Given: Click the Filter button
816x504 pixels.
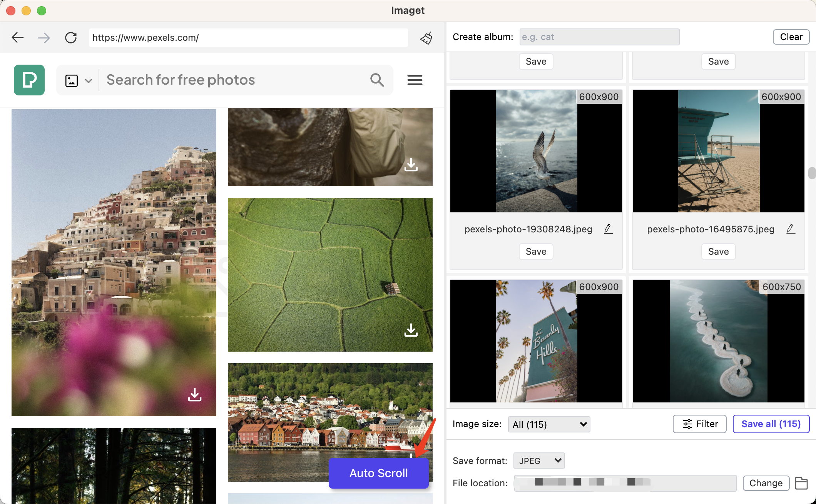Looking at the screenshot, I should coord(699,424).
